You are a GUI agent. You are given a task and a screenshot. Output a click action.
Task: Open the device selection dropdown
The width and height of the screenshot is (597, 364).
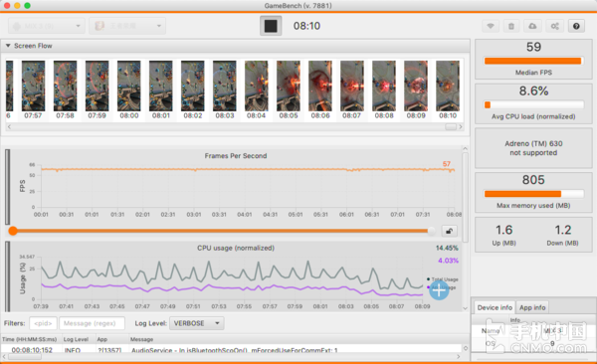(x=47, y=26)
